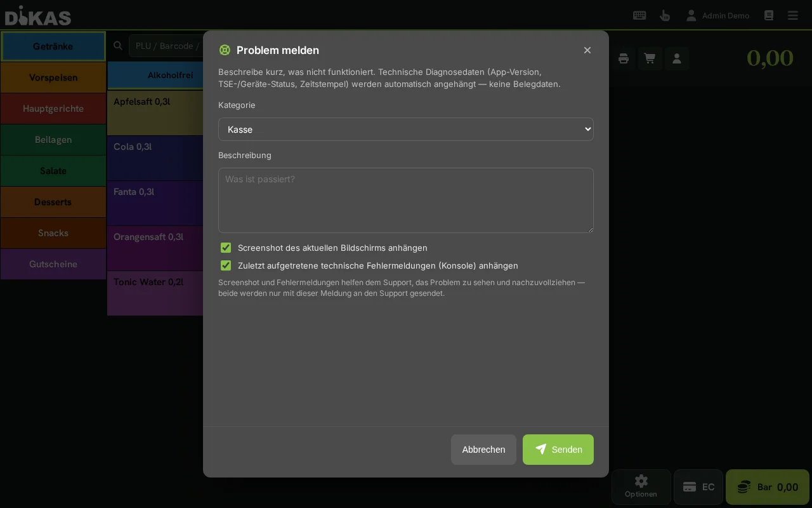This screenshot has width=812, height=508.
Task: Select the Vorspeisen category
Action: click(x=53, y=77)
